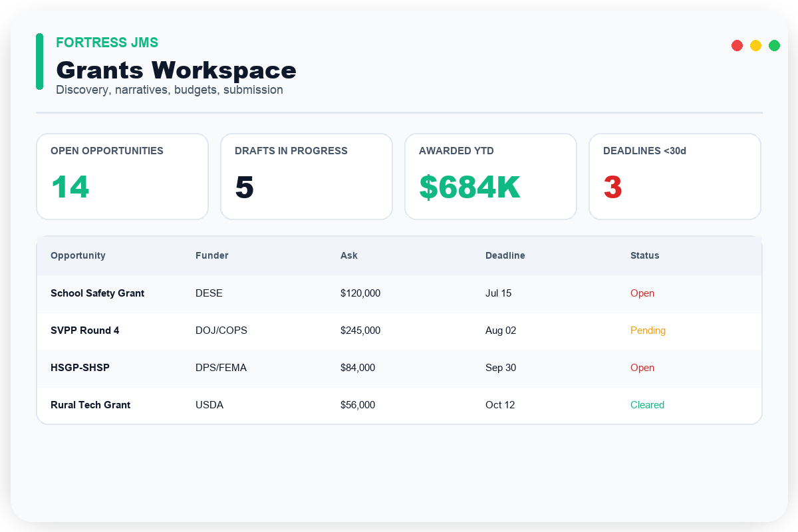Sort by the Funder column header
Image resolution: width=798 pixels, height=532 pixels.
click(212, 255)
